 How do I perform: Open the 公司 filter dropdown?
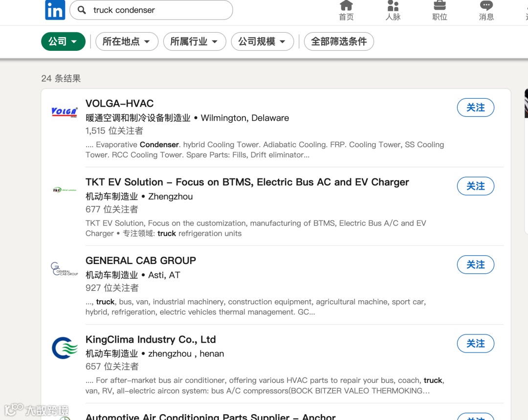coord(63,42)
